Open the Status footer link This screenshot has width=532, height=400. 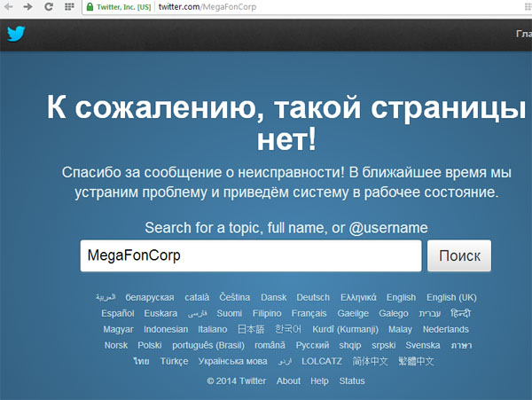[352, 381]
